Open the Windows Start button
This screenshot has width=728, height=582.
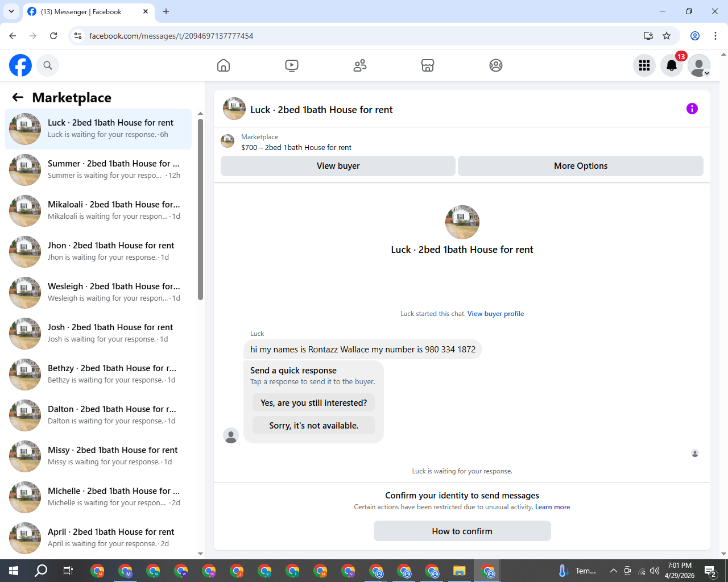tap(14, 571)
